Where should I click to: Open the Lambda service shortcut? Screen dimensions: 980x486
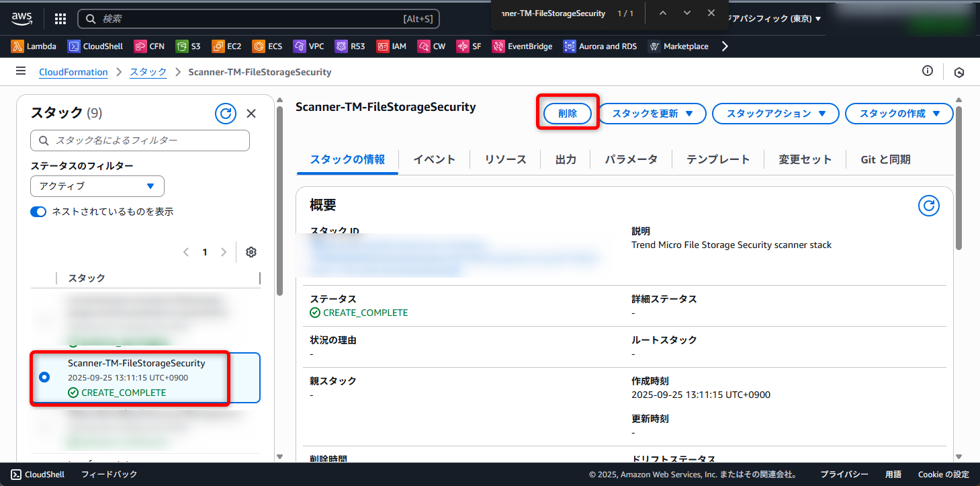(34, 46)
